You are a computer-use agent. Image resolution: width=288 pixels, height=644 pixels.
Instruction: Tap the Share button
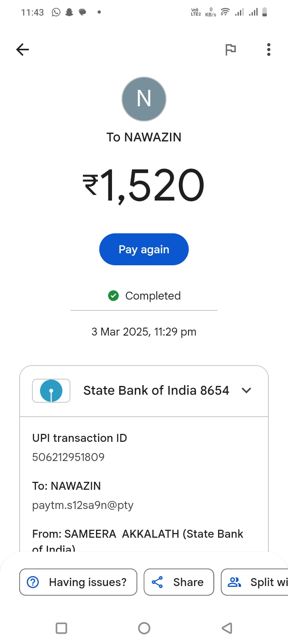click(x=179, y=582)
